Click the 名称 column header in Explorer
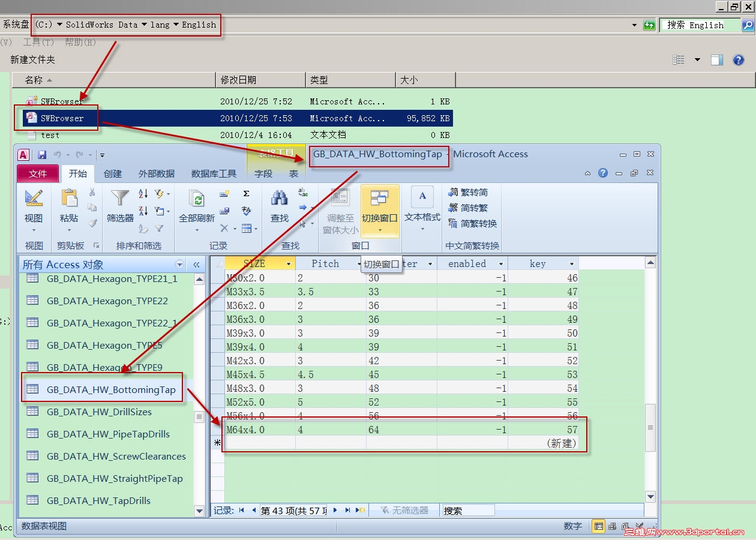Viewport: 756px width, 540px height. (x=114, y=80)
